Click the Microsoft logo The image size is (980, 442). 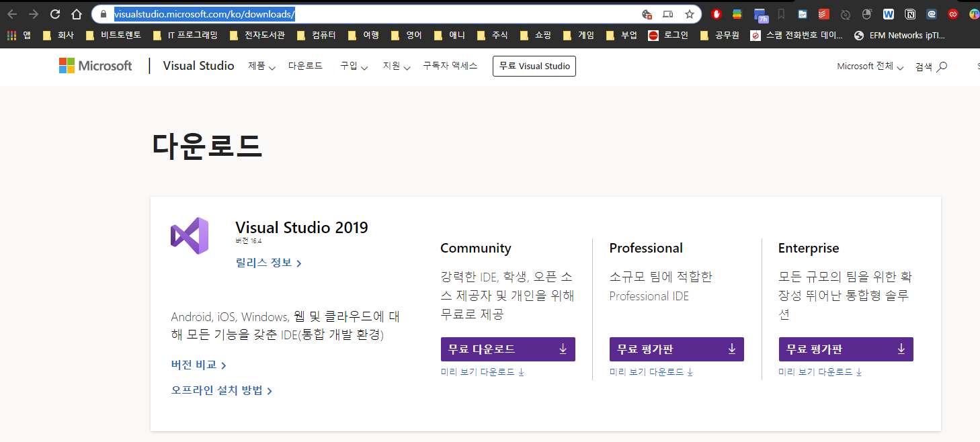[x=95, y=66]
